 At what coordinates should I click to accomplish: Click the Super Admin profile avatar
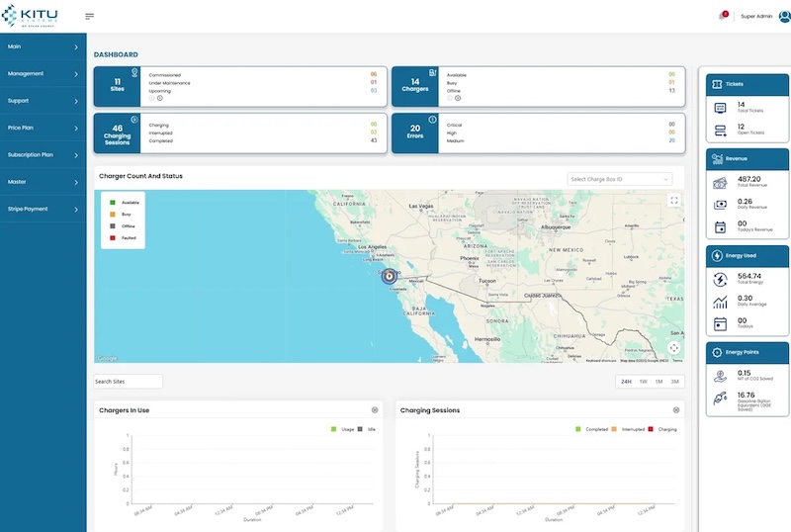click(784, 16)
